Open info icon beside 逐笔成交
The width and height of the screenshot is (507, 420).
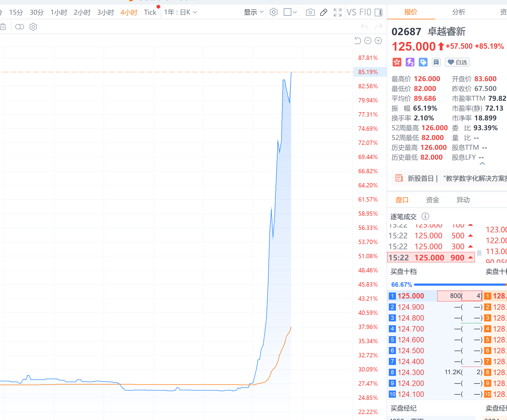[425, 216]
